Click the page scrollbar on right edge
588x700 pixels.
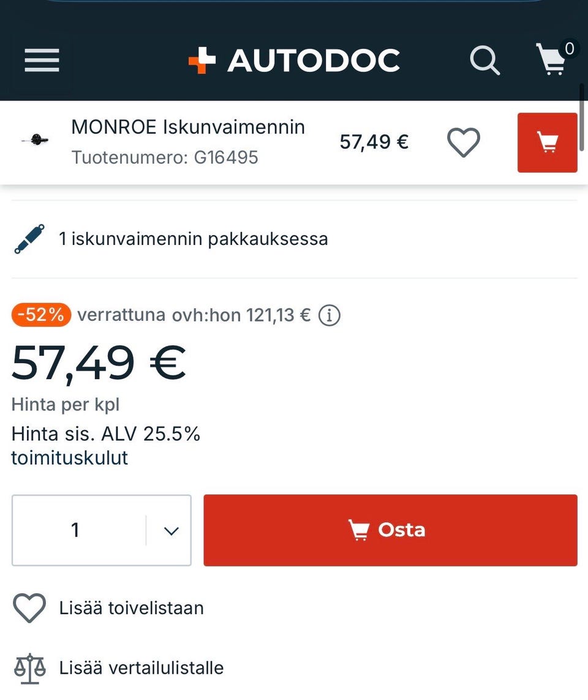582,116
